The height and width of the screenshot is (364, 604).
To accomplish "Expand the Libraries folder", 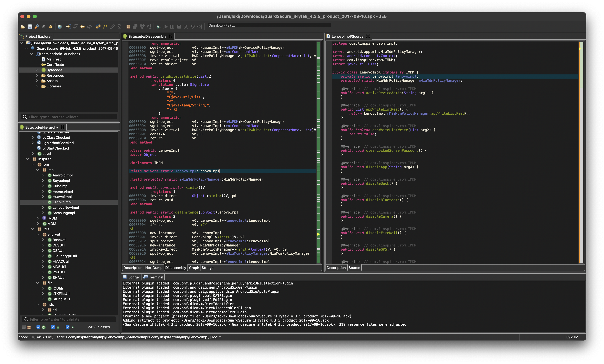I will click(x=37, y=86).
